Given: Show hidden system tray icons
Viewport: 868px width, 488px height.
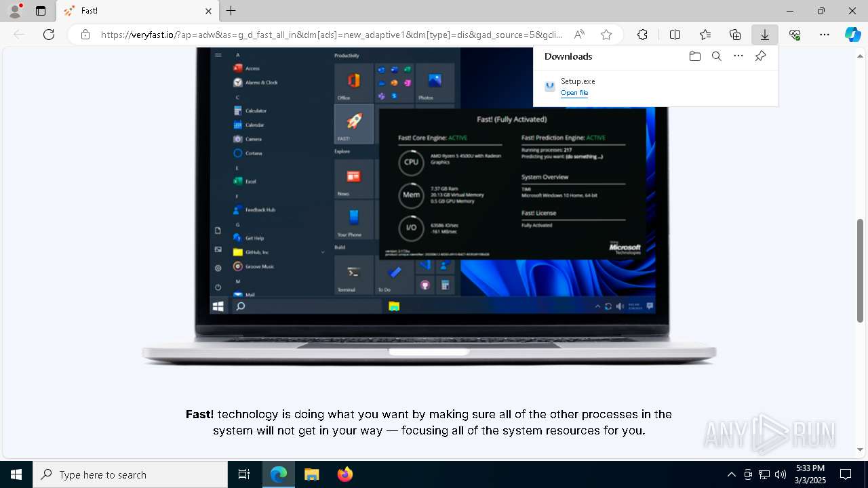Looking at the screenshot, I should click(x=731, y=474).
